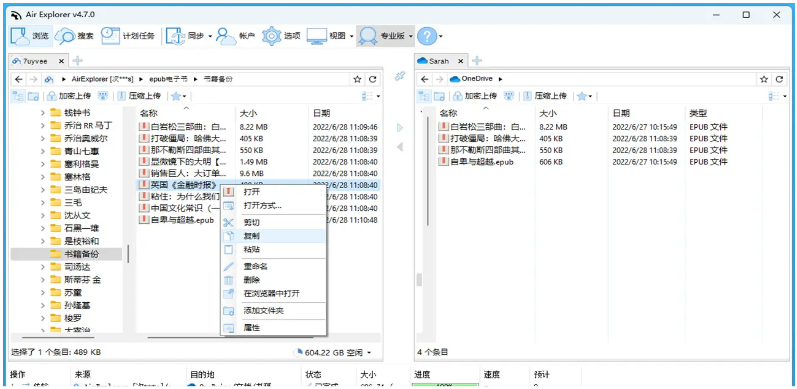Click the new folder icon in left pane toolbar
This screenshot has height=389, width=797.
pos(34,96)
